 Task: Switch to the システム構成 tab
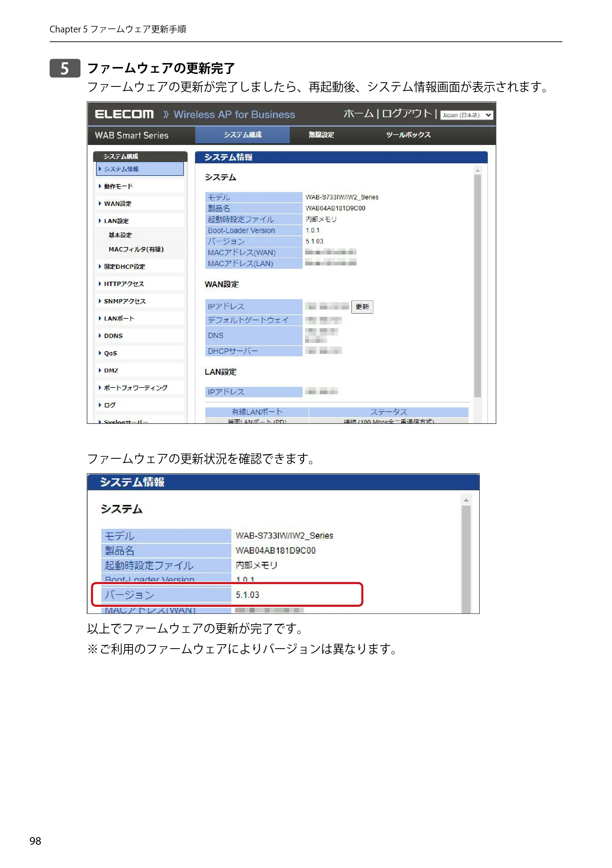tap(242, 135)
